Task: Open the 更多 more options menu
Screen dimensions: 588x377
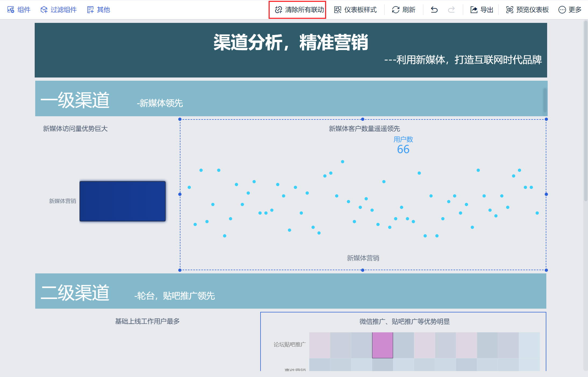Action: 570,10
